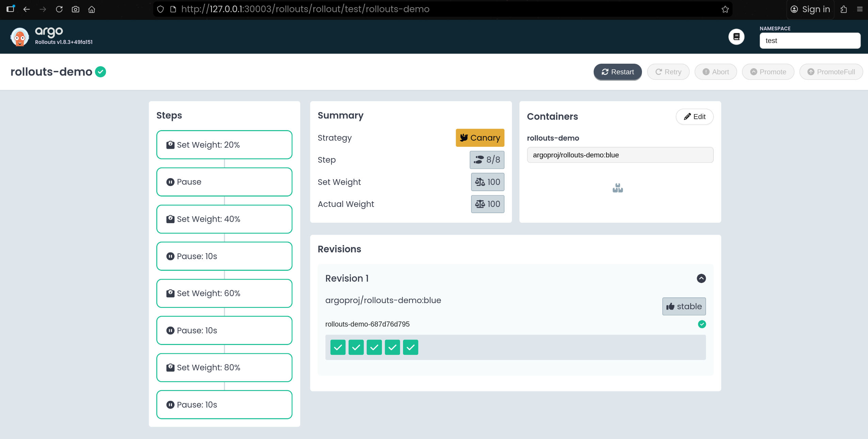Image resolution: width=868 pixels, height=439 pixels.
Task: Open the browser hamburger menu
Action: coord(859,9)
